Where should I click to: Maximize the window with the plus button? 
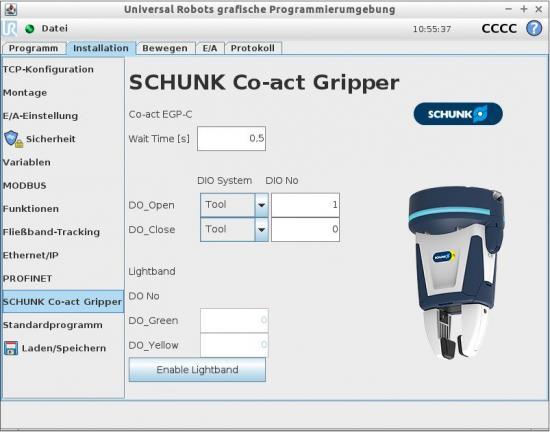524,9
